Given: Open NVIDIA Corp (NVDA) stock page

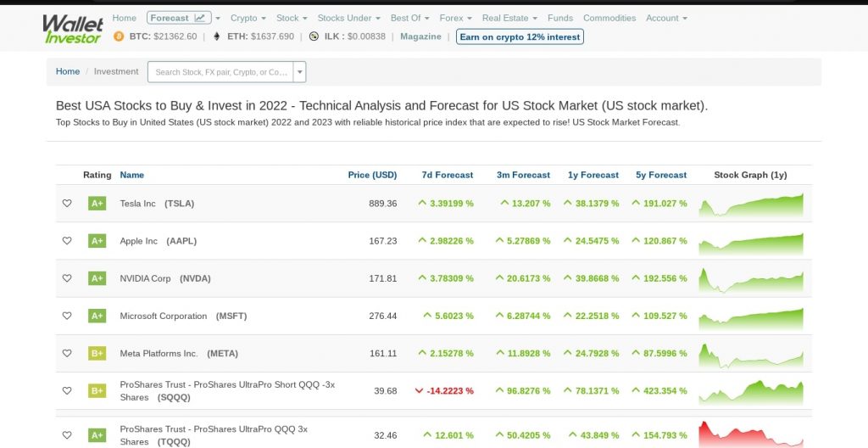Looking at the screenshot, I should coord(165,278).
